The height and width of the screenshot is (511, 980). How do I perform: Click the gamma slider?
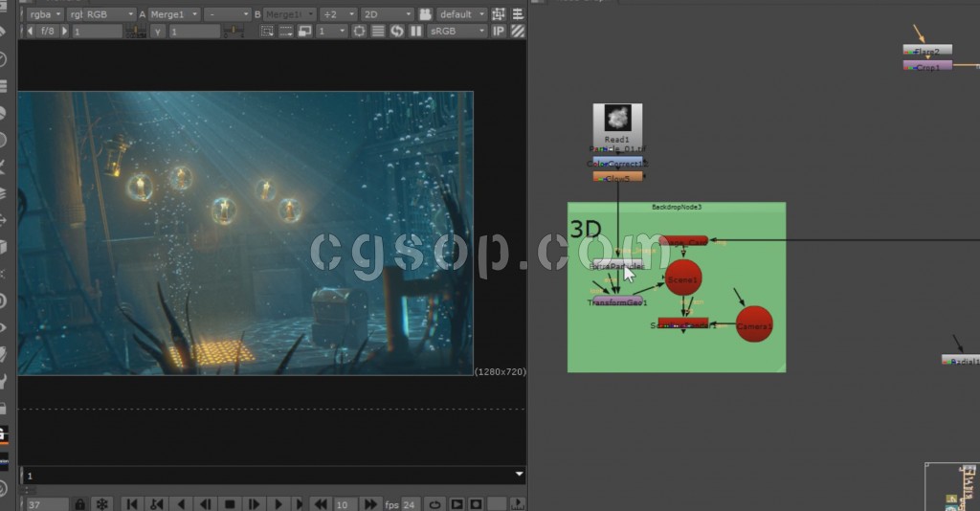234,31
